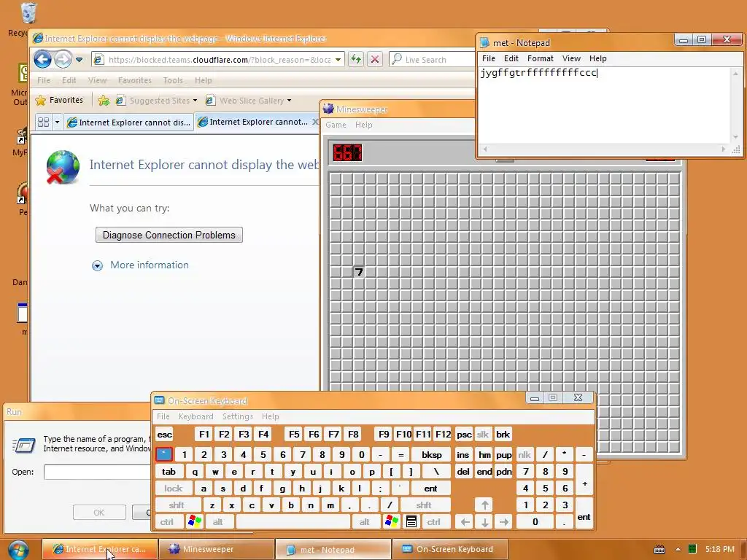Open the Recycle Bin desktop icon

click(28, 19)
